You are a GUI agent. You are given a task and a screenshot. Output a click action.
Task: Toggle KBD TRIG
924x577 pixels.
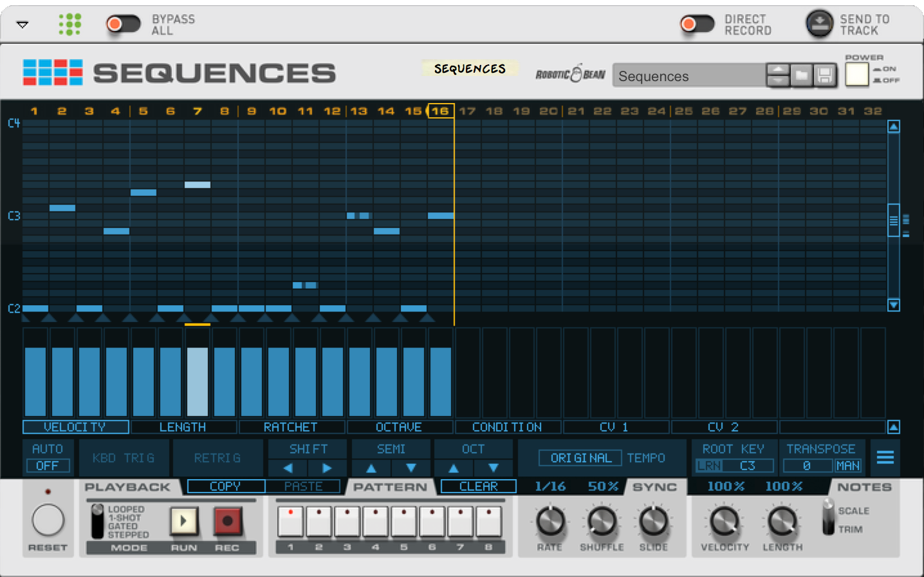pos(124,458)
